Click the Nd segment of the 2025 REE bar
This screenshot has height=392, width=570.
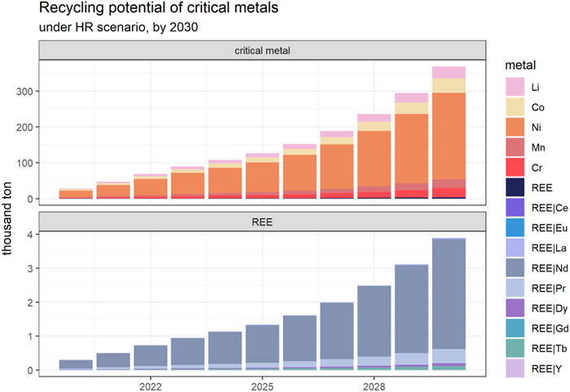click(x=263, y=344)
